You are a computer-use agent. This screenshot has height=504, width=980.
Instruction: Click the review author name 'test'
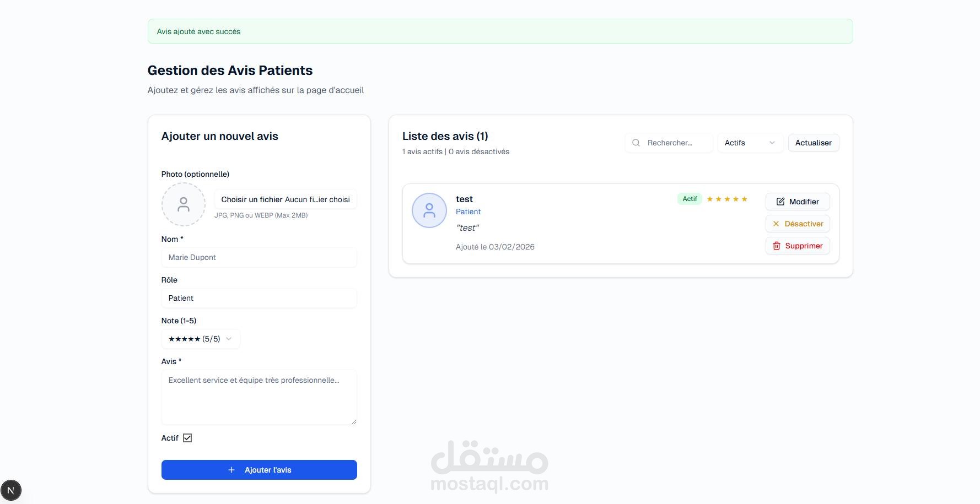464,199
